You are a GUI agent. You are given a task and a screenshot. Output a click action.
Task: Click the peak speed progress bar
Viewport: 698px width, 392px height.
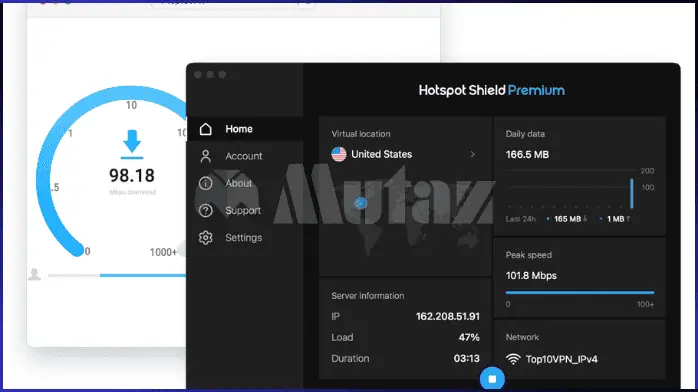(x=580, y=293)
